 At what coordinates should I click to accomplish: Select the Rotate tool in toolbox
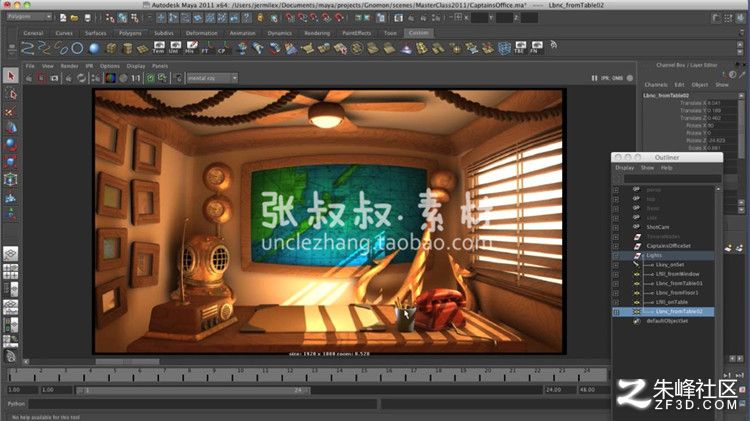11,145
